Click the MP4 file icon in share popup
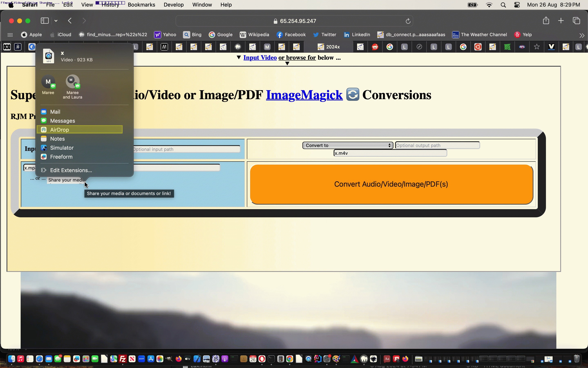588x368 pixels. click(x=49, y=56)
